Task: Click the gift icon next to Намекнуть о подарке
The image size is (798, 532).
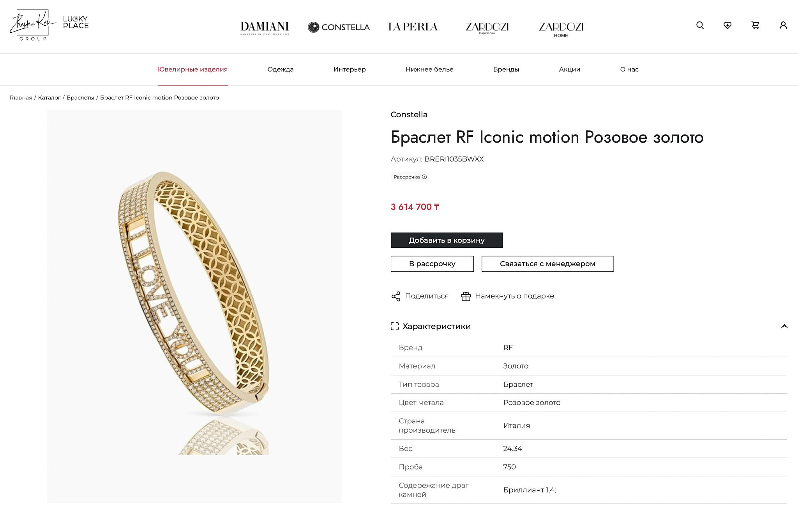Action: [465, 296]
